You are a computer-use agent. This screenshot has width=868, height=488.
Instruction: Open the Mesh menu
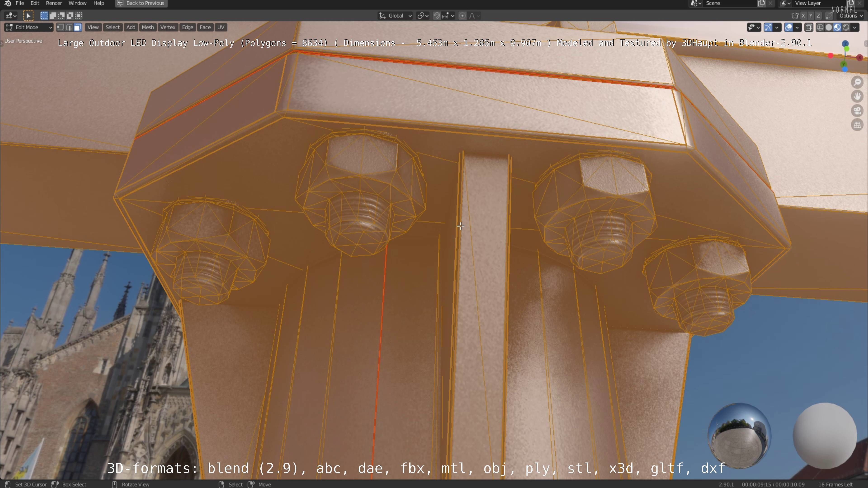(x=148, y=27)
